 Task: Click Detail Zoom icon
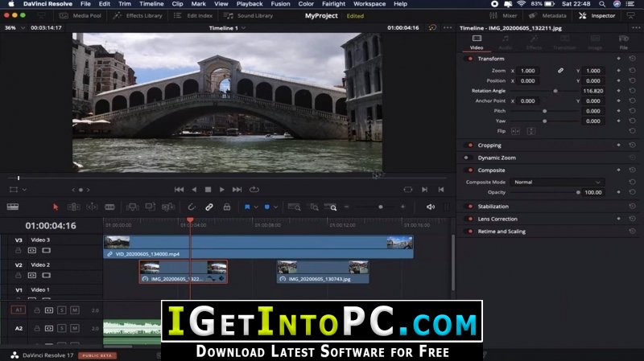pyautogui.click(x=314, y=207)
